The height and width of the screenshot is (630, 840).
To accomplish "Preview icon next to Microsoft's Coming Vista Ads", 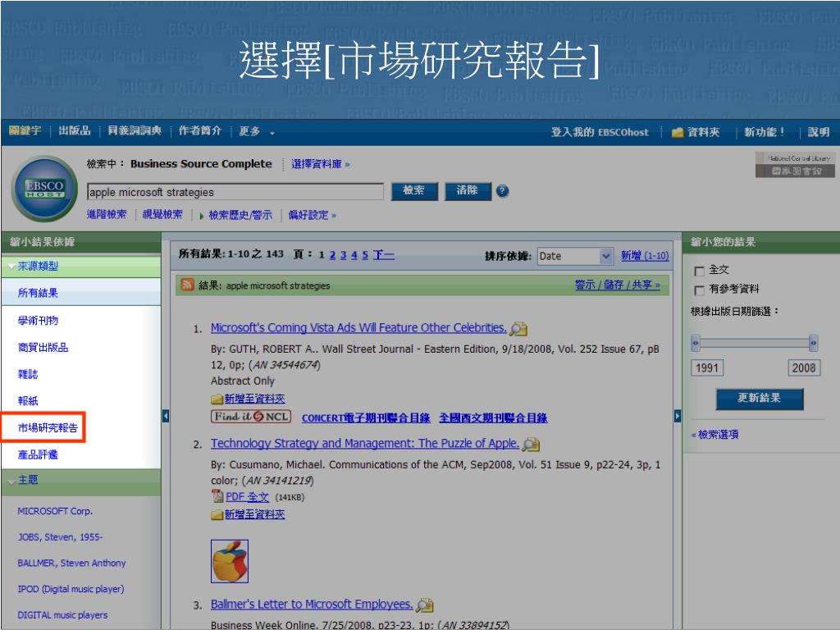I will pyautogui.click(x=518, y=328).
